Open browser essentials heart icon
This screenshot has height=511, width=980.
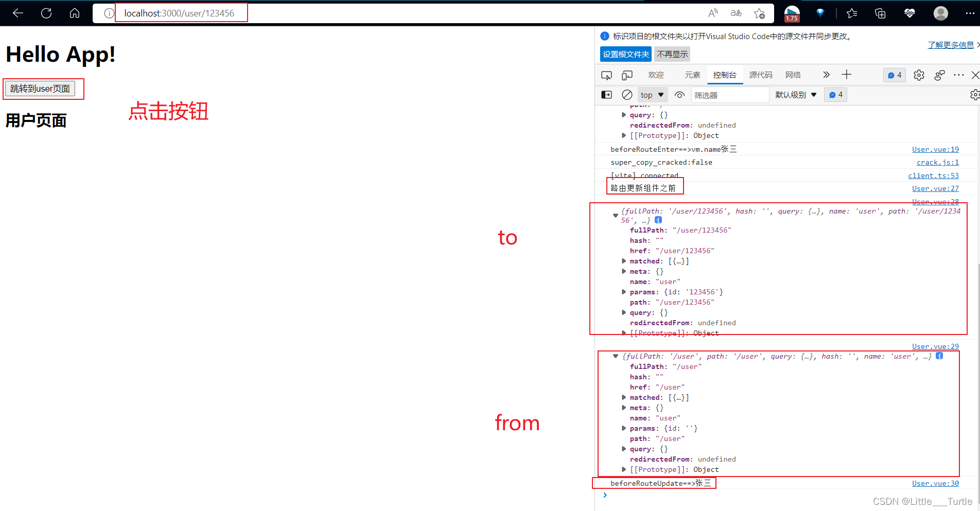pyautogui.click(x=909, y=13)
